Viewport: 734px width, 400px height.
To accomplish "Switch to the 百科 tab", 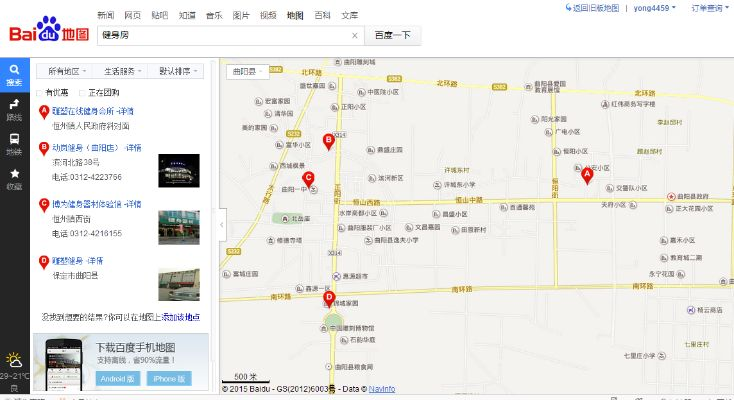I will pos(323,15).
